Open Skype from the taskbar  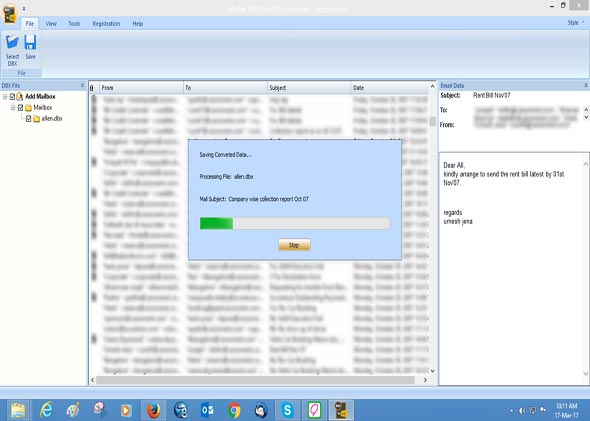[x=287, y=410]
